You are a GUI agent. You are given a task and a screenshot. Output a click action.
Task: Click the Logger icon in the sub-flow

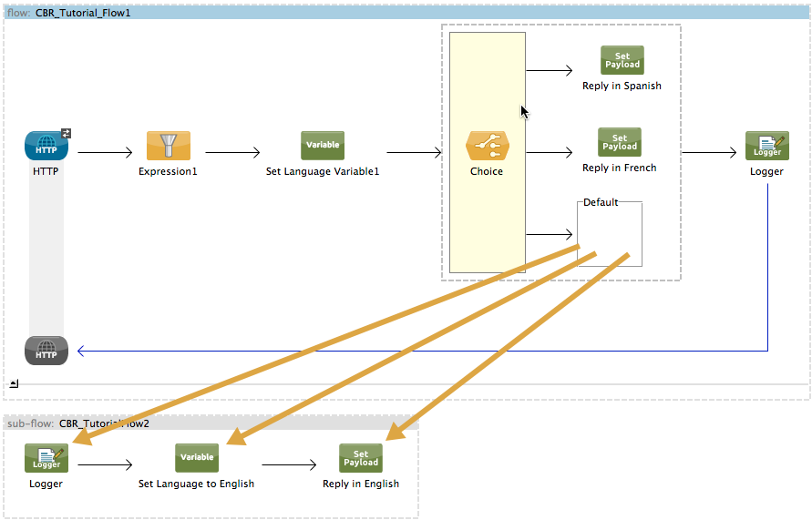[46, 458]
